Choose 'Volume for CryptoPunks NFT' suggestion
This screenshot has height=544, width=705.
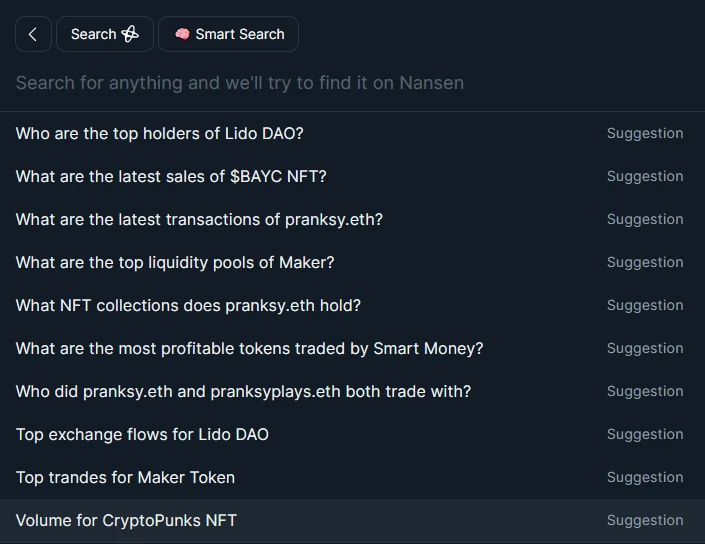coord(126,520)
